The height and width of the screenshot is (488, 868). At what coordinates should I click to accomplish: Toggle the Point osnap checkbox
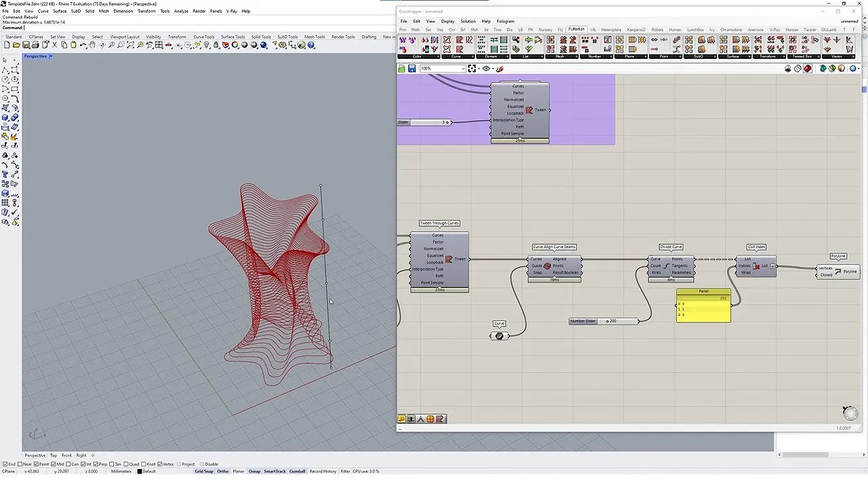36,464
